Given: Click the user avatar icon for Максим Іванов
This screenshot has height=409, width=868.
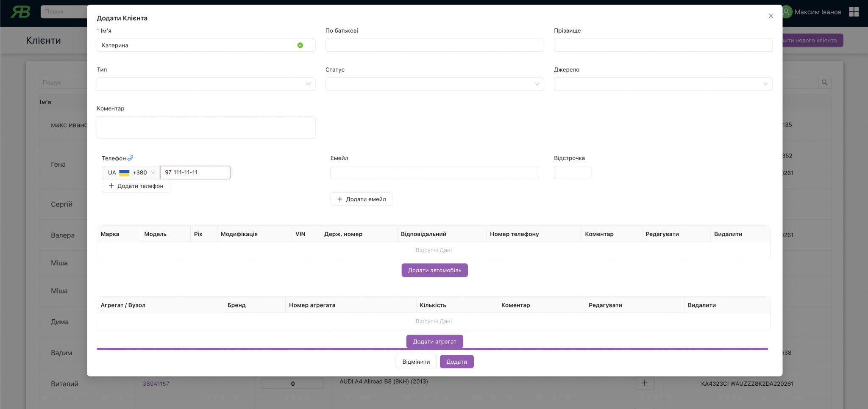Looking at the screenshot, I should (x=787, y=12).
